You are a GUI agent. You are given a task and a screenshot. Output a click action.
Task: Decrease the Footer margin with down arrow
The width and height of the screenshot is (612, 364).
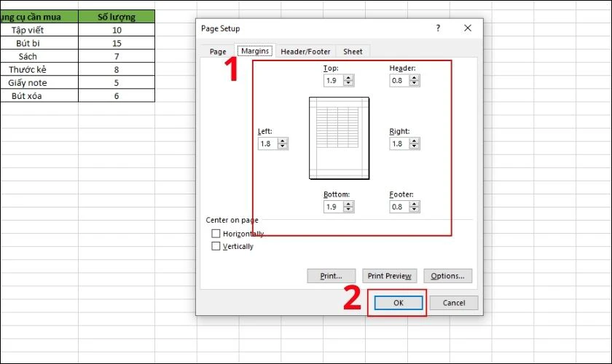point(415,210)
